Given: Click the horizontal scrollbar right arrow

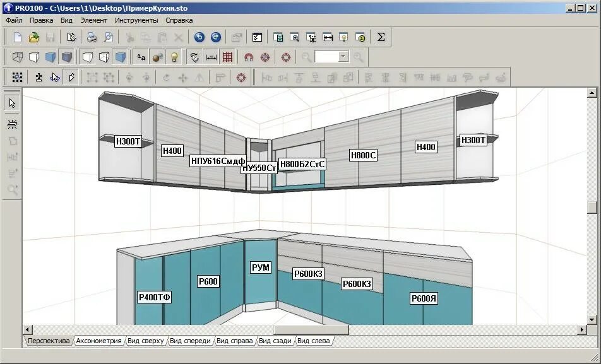Looking at the screenshot, I should click(582, 329).
